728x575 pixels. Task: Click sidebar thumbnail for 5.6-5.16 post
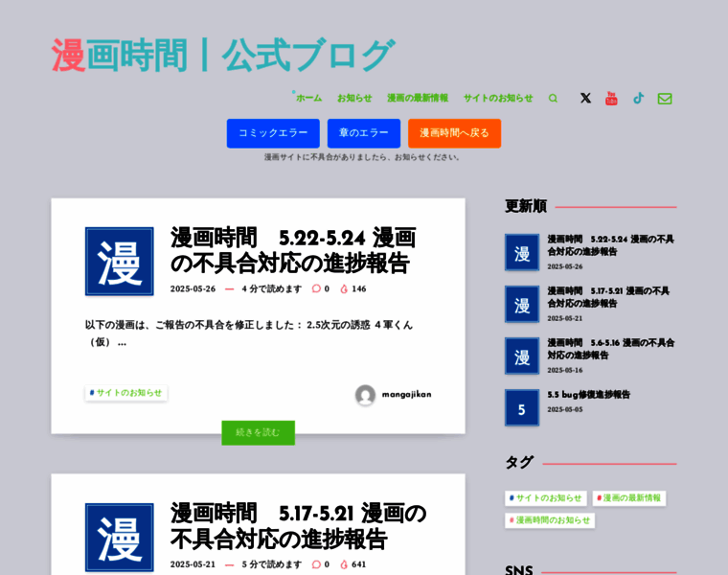522,356
